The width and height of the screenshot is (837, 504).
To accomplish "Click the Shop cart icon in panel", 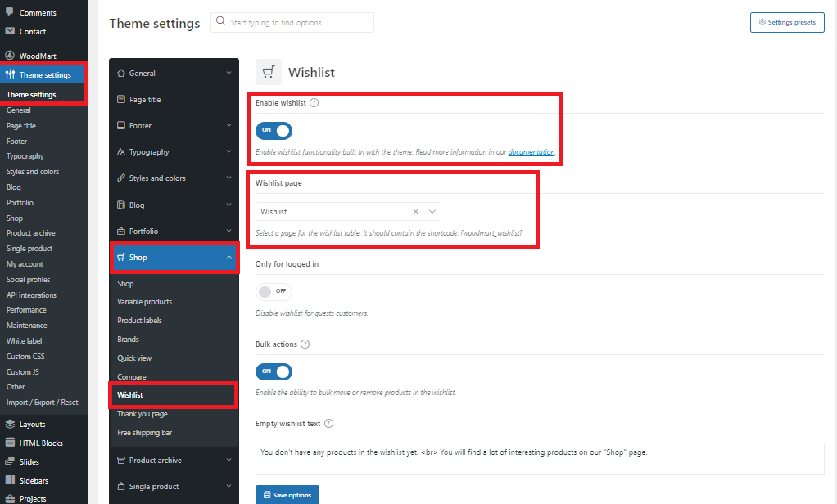I will (121, 257).
